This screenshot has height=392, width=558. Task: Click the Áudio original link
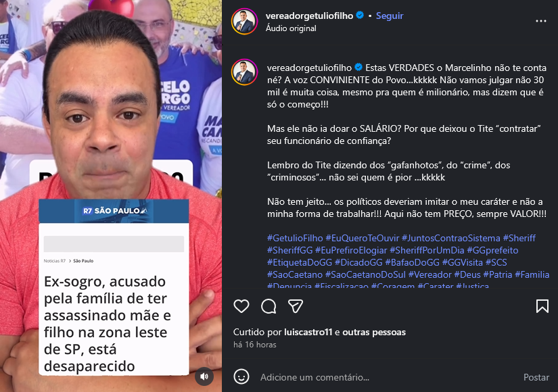click(291, 28)
